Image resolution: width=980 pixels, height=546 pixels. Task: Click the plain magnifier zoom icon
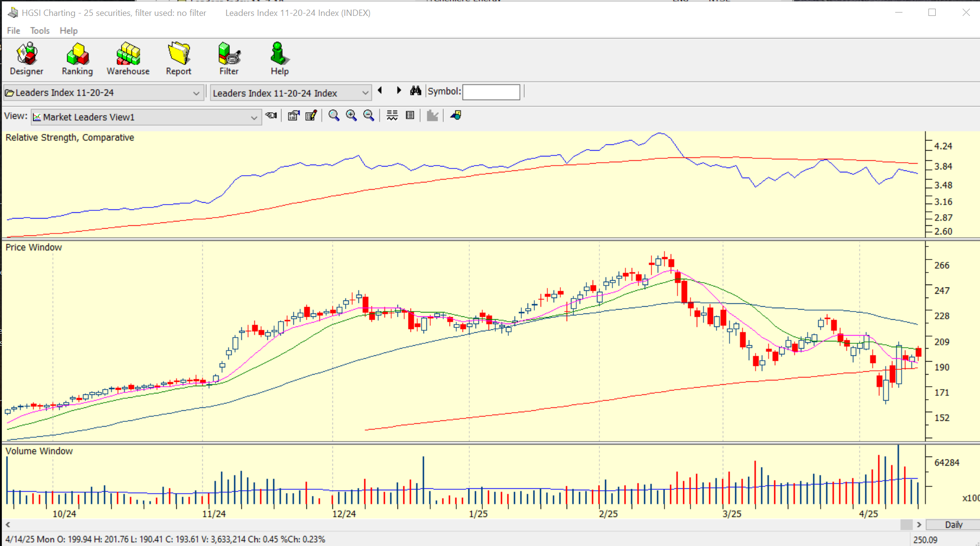(334, 116)
